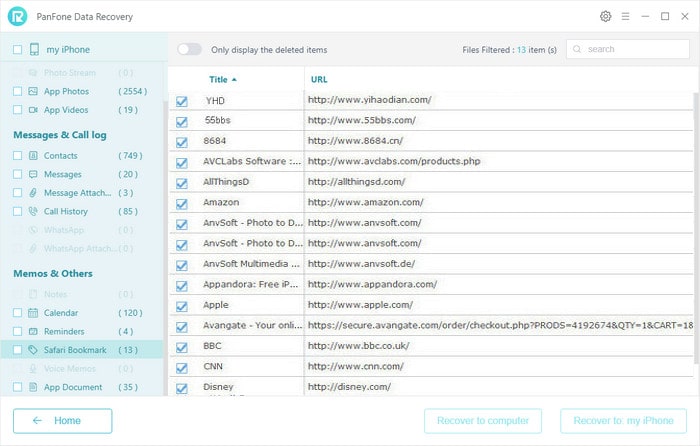
Task: Check the Calendar checkbox
Action: pos(17,313)
